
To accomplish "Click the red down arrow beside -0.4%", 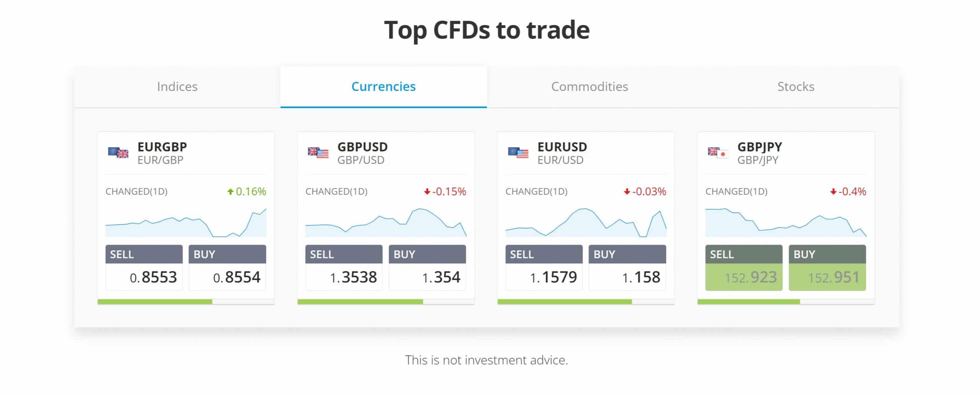I will pos(833,191).
